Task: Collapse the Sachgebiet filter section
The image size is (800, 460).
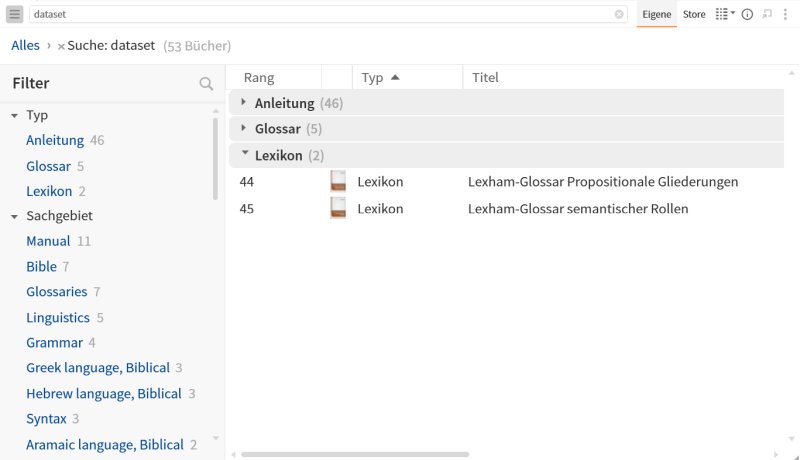Action: (14, 217)
